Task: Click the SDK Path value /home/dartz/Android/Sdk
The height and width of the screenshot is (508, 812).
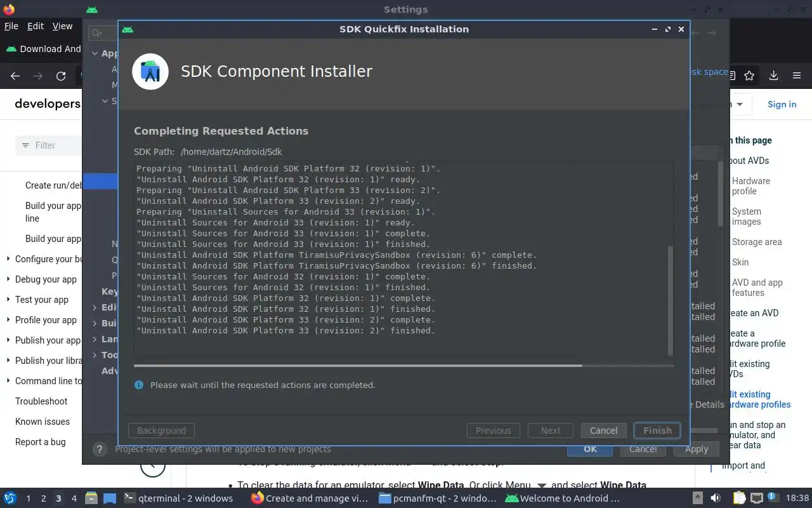Action: coord(231,152)
